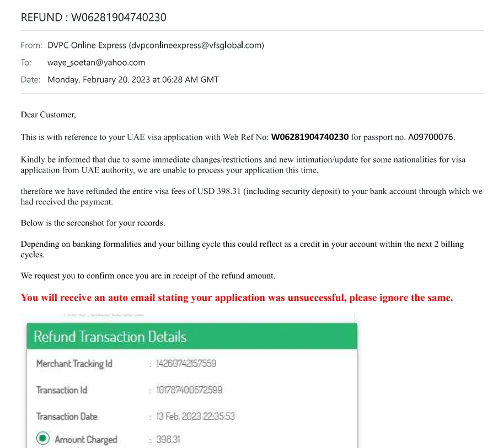Click the "Below is the screenshot" sentence

tap(93, 223)
